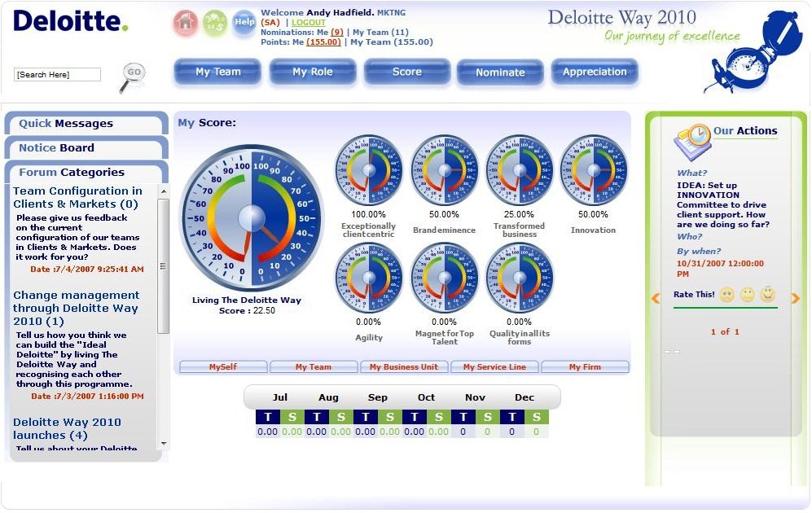This screenshot has width=812, height=513.
Task: Open the large Living The Deloitte Way gauge
Action: coord(252,217)
